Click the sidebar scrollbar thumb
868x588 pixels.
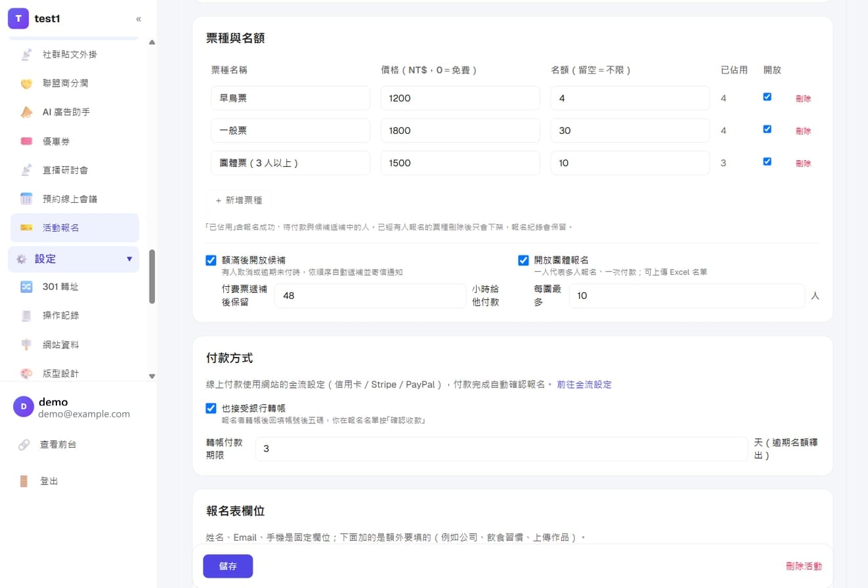[152, 276]
